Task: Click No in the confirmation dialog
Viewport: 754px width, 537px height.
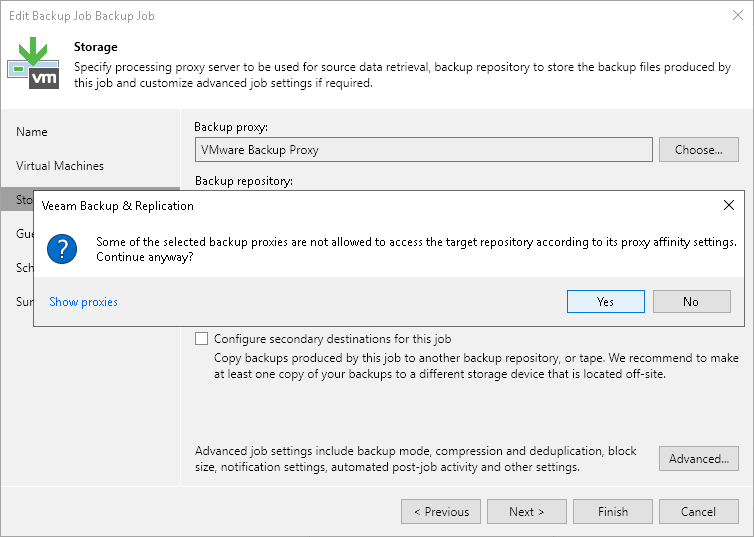Action: point(691,301)
